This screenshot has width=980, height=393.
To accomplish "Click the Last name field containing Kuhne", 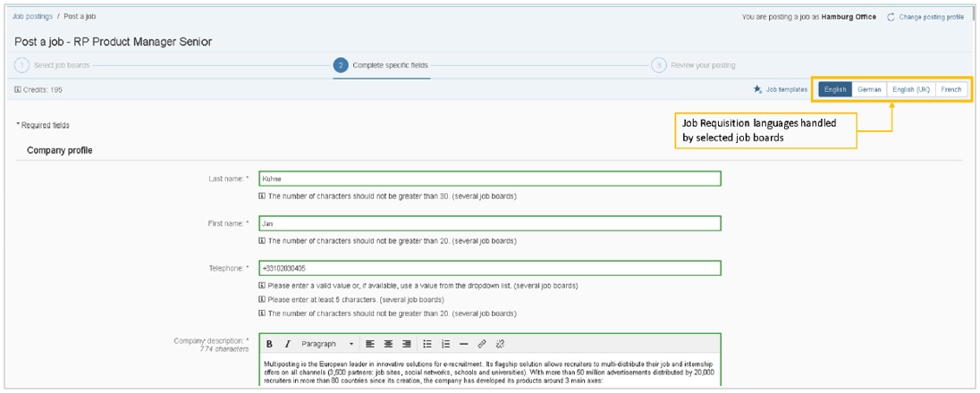I will pyautogui.click(x=489, y=179).
